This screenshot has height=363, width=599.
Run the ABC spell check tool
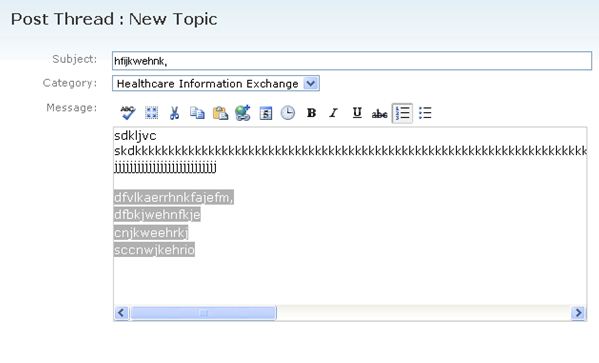click(x=128, y=113)
